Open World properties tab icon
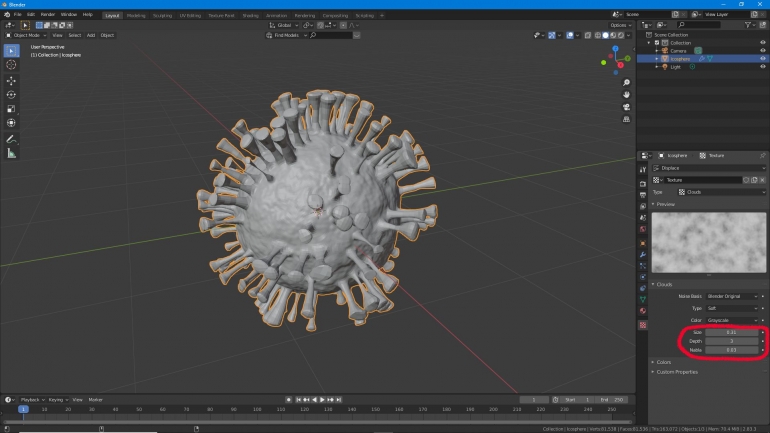The height and width of the screenshot is (433, 770). point(643,229)
